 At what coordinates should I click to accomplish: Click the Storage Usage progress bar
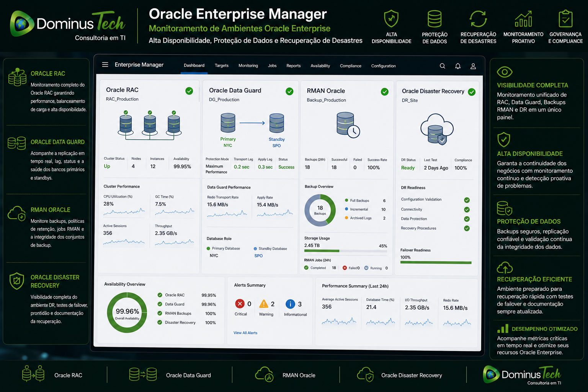tap(346, 251)
